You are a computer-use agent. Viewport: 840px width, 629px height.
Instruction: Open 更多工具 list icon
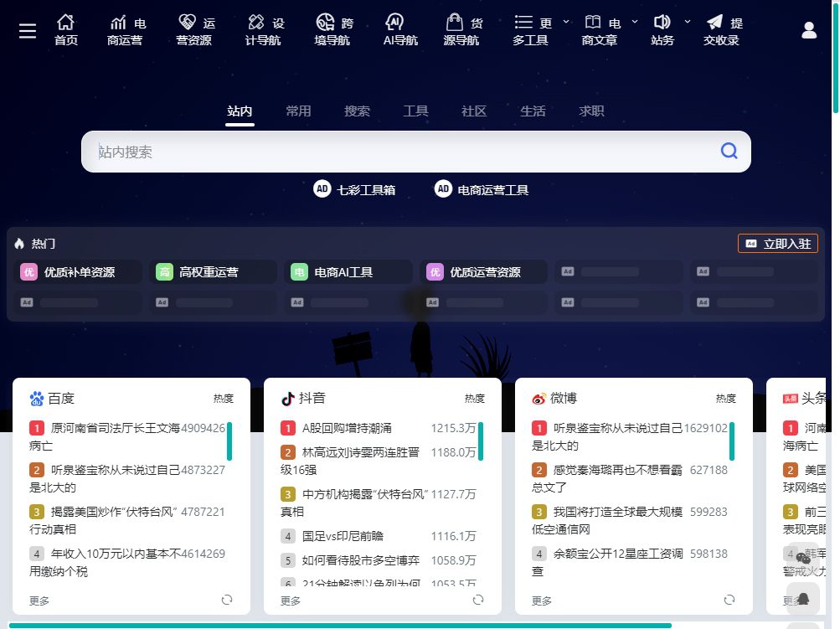click(523, 22)
